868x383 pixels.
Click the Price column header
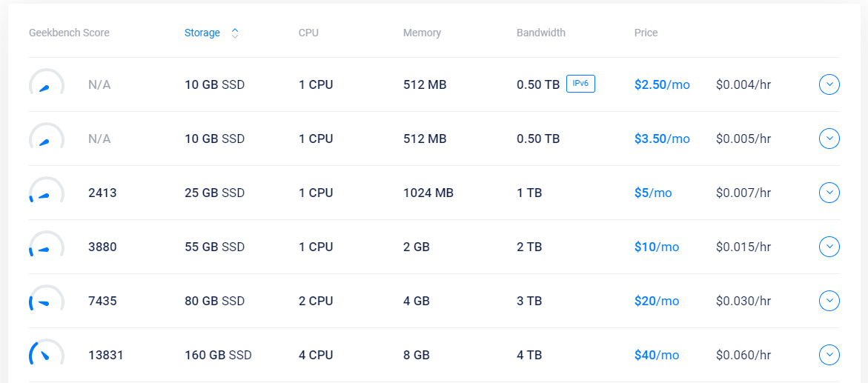pos(646,33)
